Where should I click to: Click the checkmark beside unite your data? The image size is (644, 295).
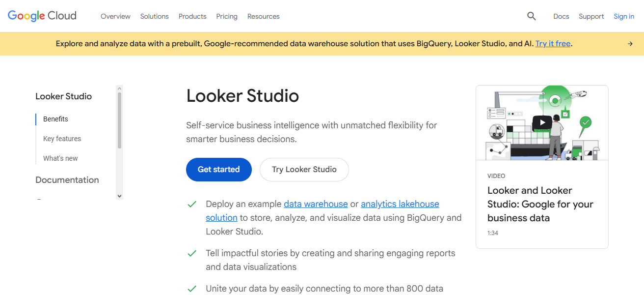(192, 289)
